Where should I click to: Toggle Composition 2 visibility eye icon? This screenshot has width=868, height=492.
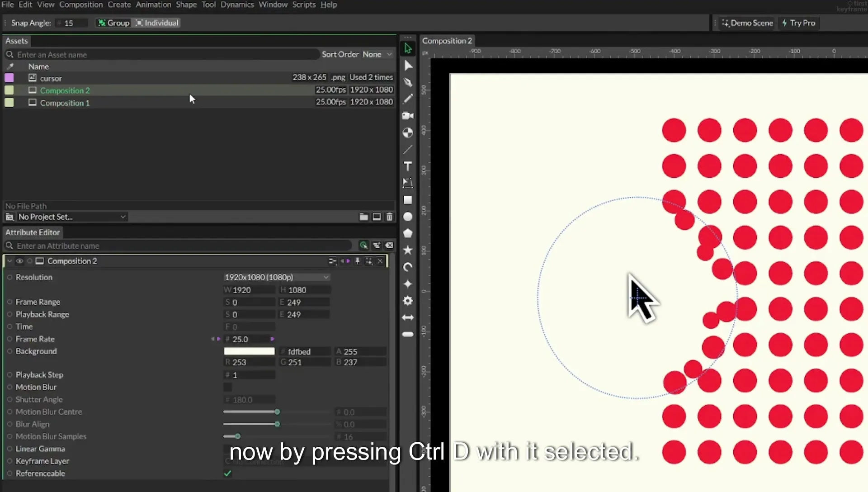[x=19, y=261]
